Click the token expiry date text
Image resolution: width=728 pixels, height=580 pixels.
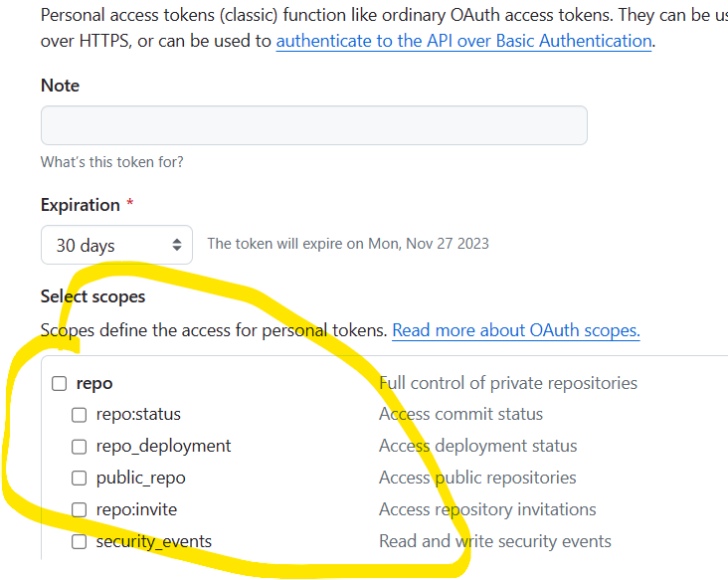point(347,244)
